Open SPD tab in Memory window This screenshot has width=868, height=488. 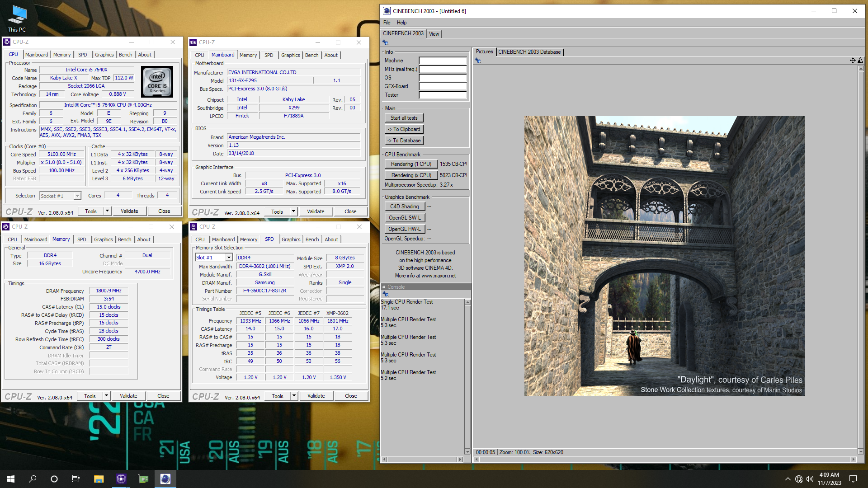click(81, 239)
